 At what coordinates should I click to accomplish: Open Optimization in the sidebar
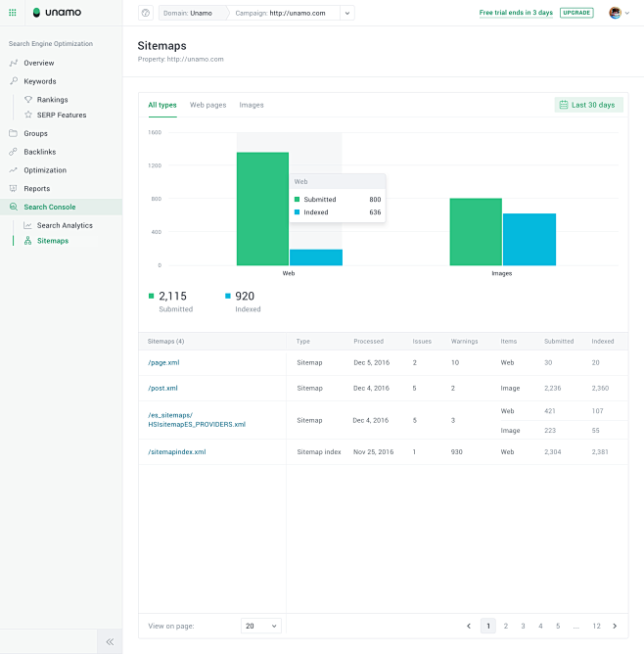click(45, 170)
